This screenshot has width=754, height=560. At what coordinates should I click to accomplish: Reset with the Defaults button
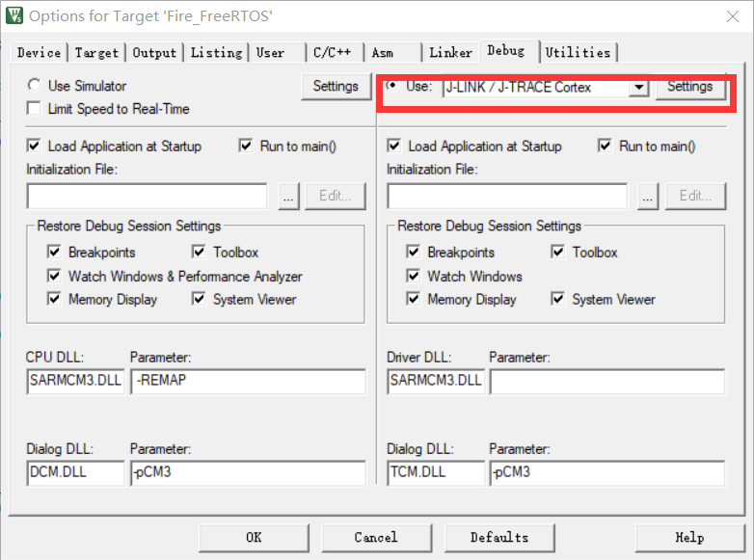pyautogui.click(x=499, y=538)
